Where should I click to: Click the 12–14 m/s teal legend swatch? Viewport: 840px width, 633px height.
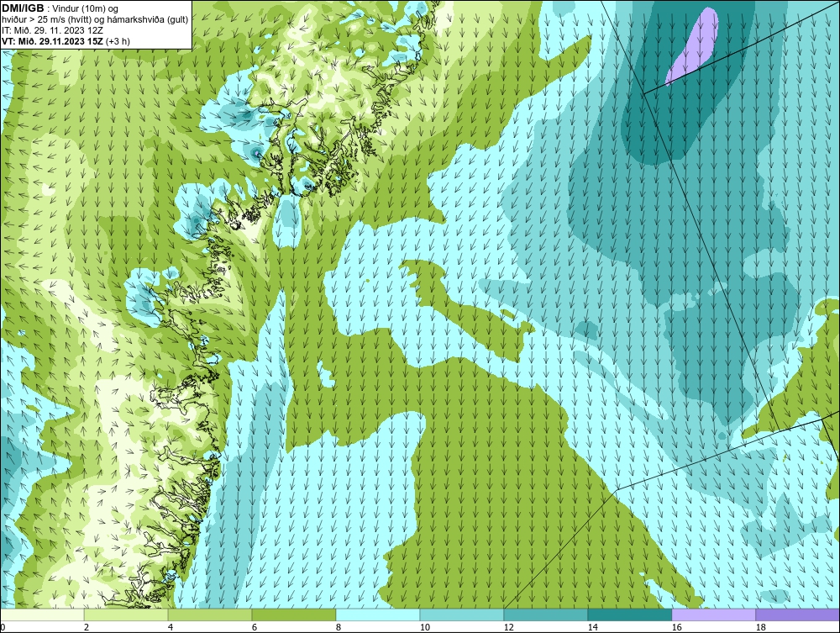[x=545, y=615]
